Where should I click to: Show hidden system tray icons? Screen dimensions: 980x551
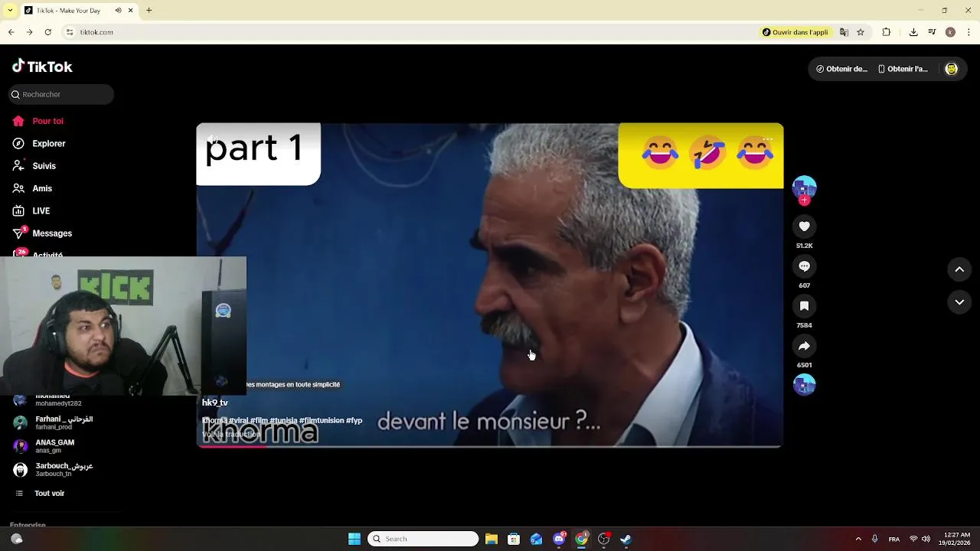pyautogui.click(x=858, y=539)
